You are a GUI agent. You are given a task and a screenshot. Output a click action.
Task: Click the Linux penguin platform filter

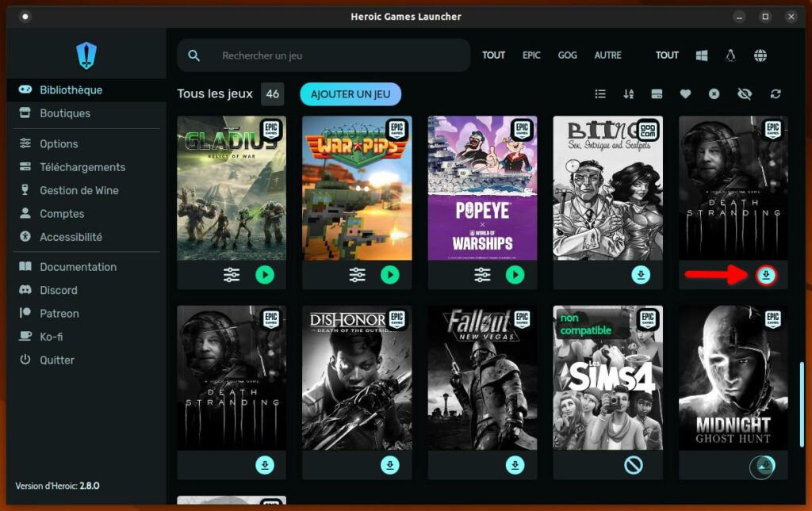730,55
